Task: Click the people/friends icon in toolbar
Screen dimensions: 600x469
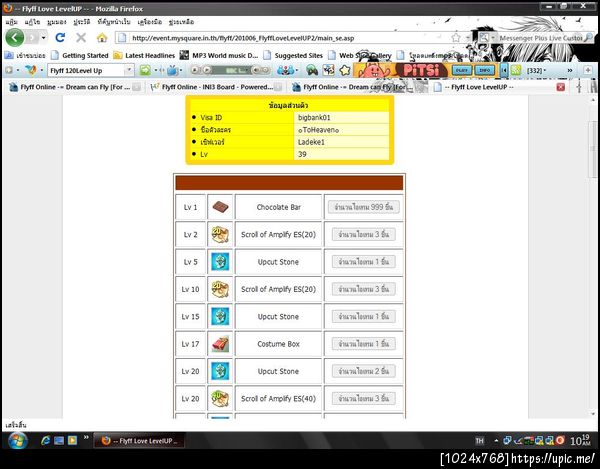Action: tap(285, 70)
